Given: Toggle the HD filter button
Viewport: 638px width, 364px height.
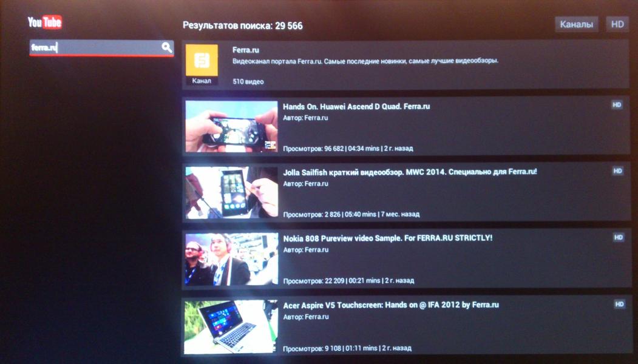Looking at the screenshot, I should (x=617, y=24).
